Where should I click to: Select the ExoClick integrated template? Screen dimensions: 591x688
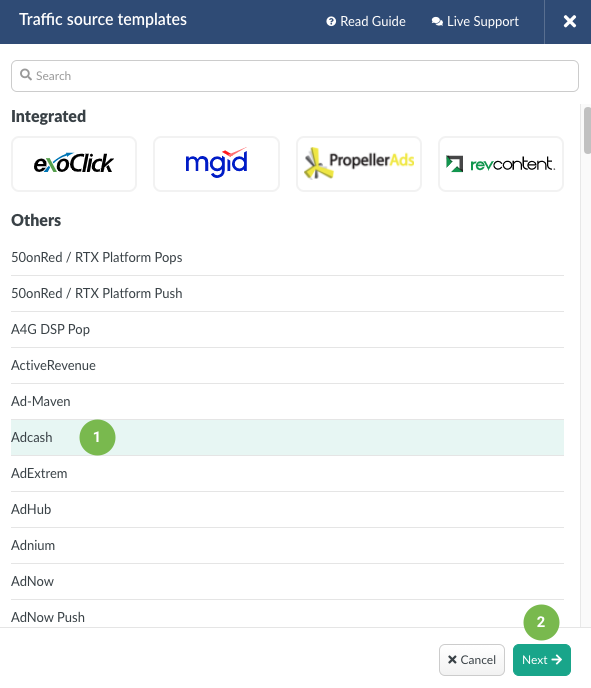74,164
